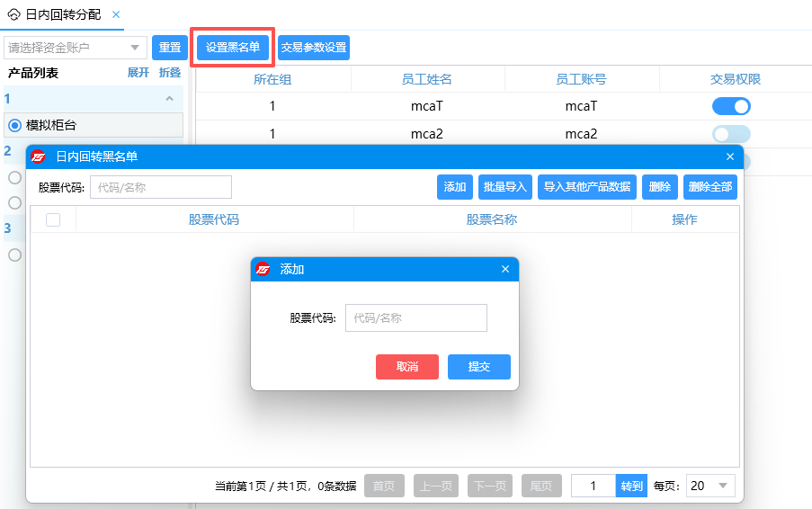Submit the stock code with 提交
The image size is (812, 509).
pos(479,367)
